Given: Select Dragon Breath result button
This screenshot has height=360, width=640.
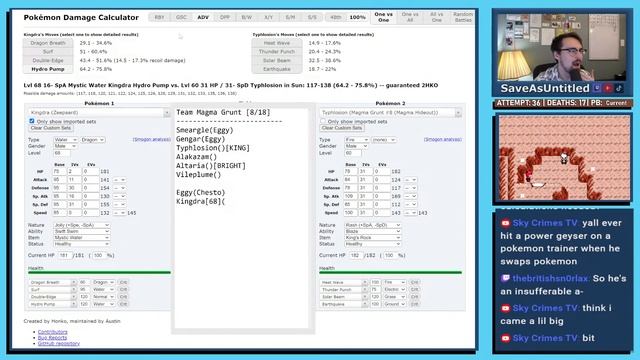Looking at the screenshot, I should [48, 43].
